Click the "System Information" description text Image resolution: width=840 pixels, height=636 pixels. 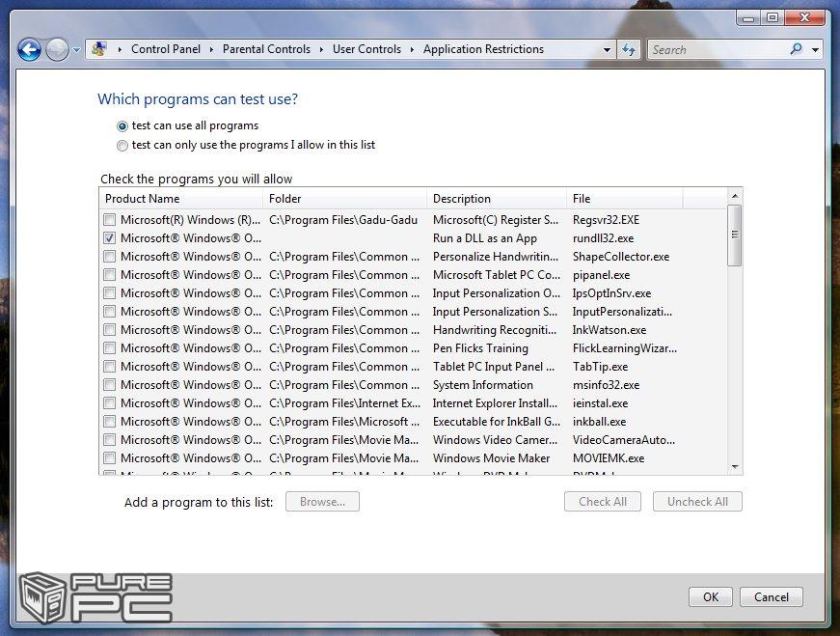[x=482, y=384]
